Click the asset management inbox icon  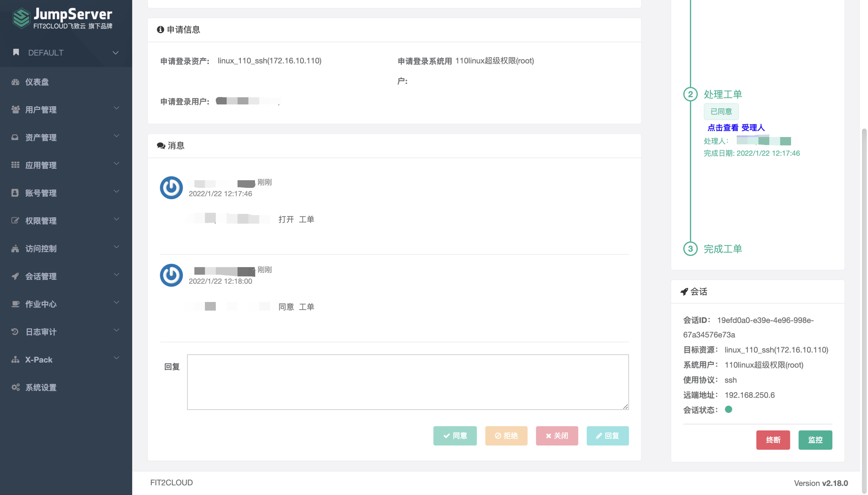pos(15,137)
